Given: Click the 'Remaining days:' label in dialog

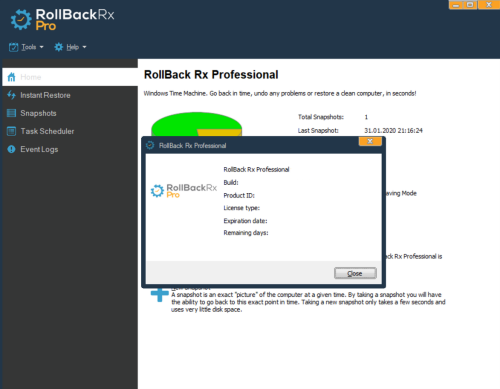Looking at the screenshot, I should point(246,233).
